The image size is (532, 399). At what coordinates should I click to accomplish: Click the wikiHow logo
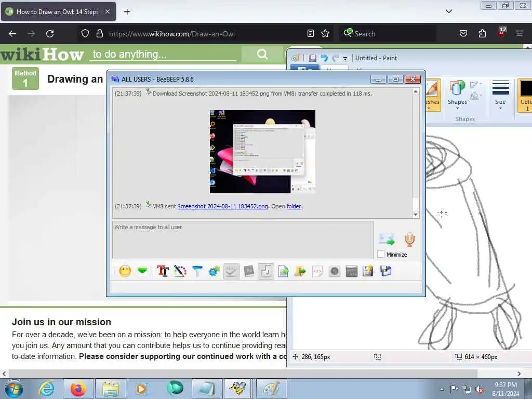[x=42, y=54]
